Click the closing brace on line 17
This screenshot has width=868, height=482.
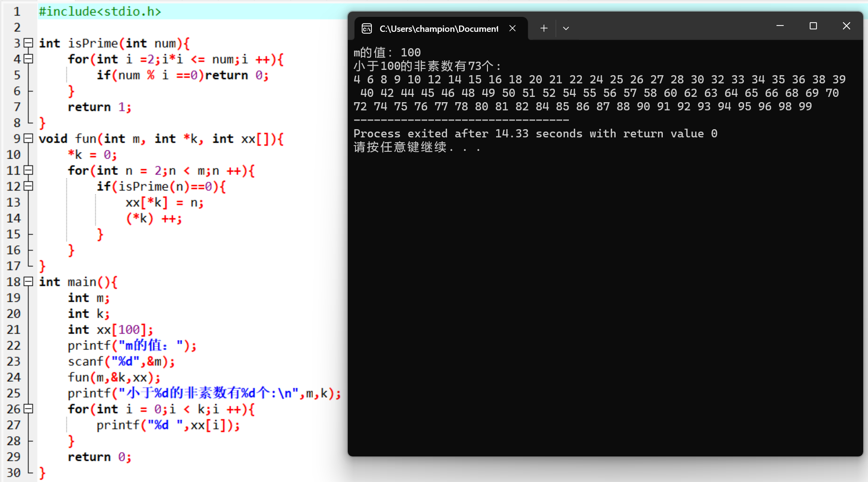tap(42, 266)
